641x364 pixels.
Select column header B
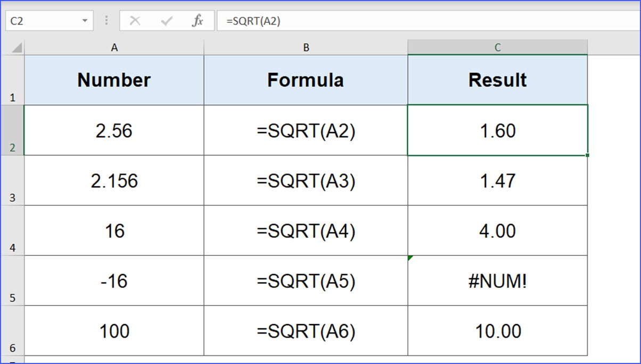pyautogui.click(x=306, y=47)
